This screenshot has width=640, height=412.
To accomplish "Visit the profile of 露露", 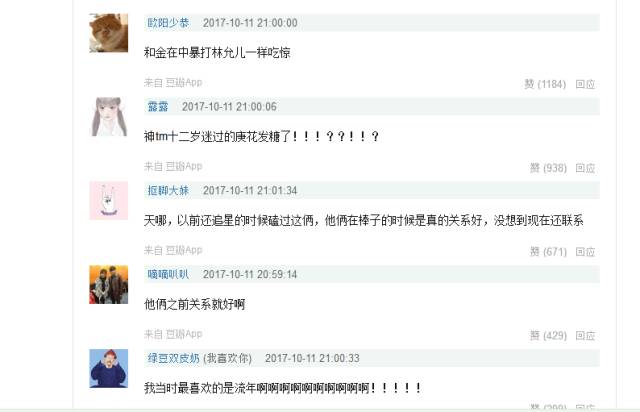I will [158, 107].
